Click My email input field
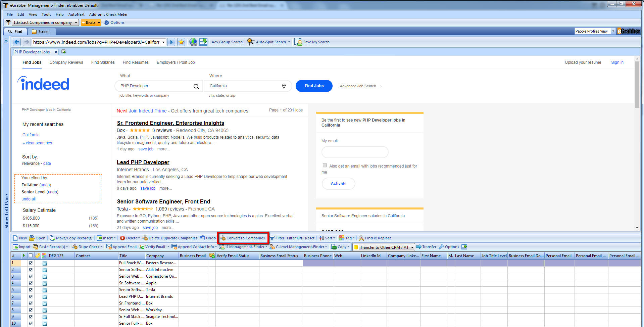 pos(355,152)
